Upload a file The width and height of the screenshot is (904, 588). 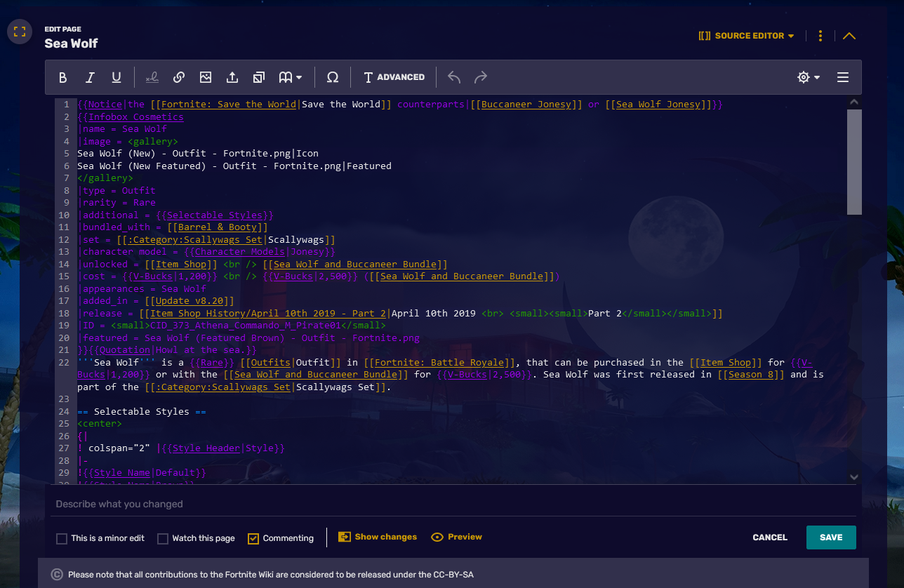tap(232, 77)
